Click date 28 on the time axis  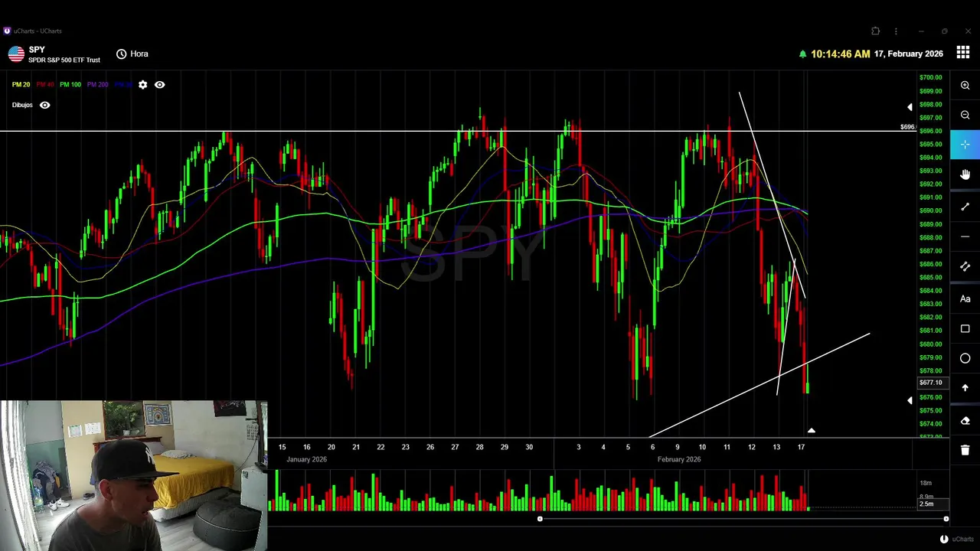pyautogui.click(x=479, y=447)
